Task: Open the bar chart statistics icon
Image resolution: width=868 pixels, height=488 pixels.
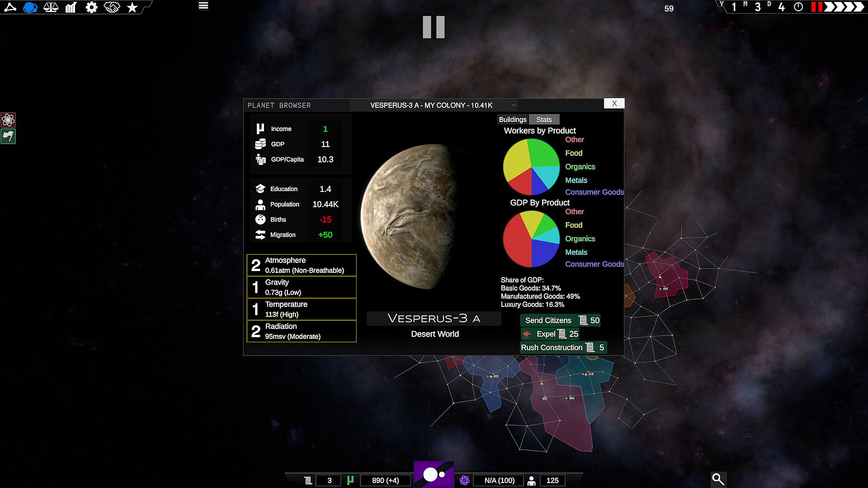Action: coord(71,7)
